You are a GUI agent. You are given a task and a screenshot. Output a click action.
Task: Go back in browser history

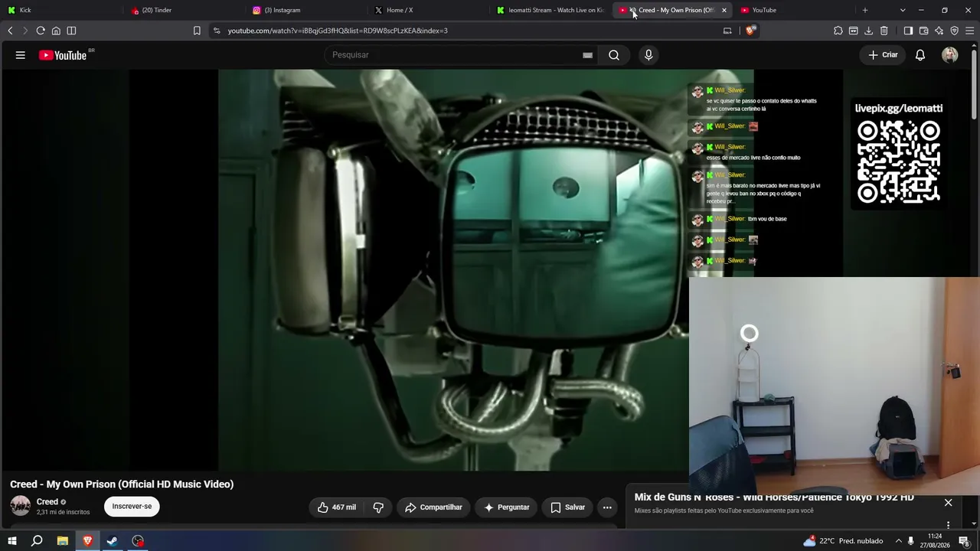click(10, 31)
